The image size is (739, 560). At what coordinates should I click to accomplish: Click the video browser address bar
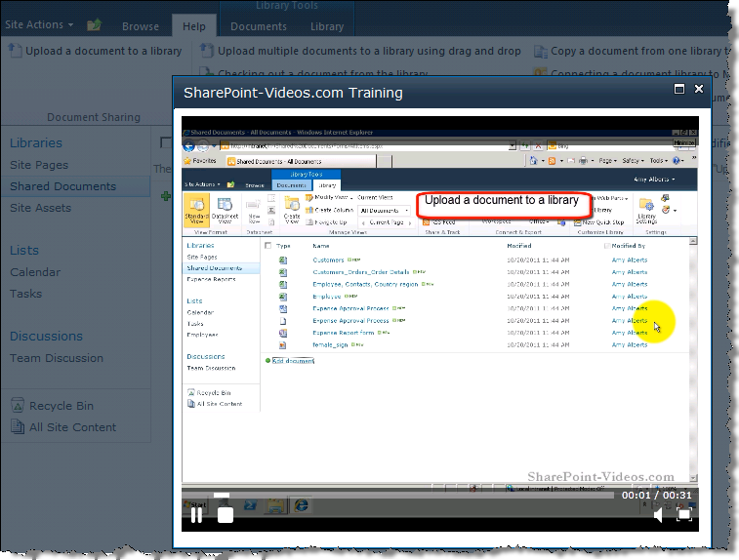tap(368, 146)
